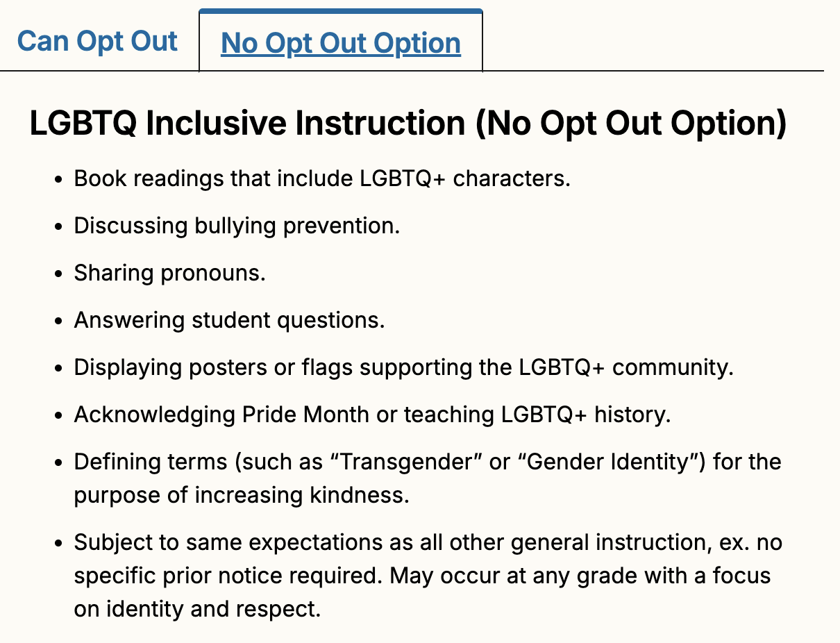Click the line "on identity and respect"
The width and height of the screenshot is (840, 643).
(197, 609)
